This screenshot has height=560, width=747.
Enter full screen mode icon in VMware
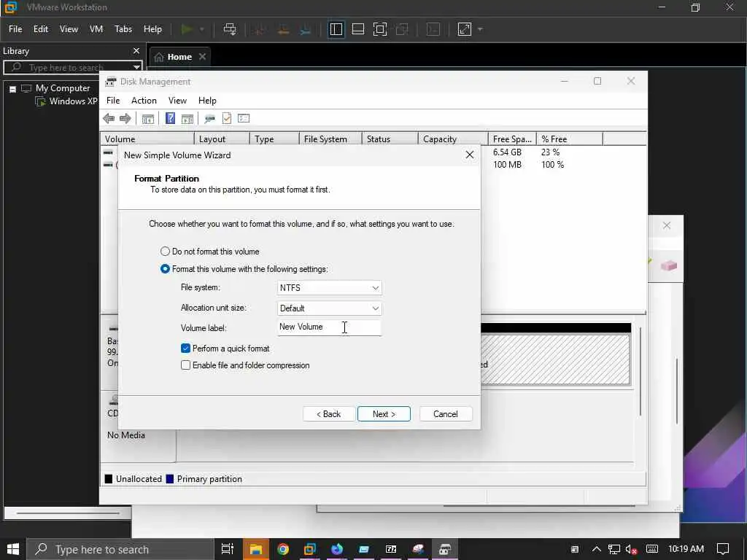tap(379, 29)
